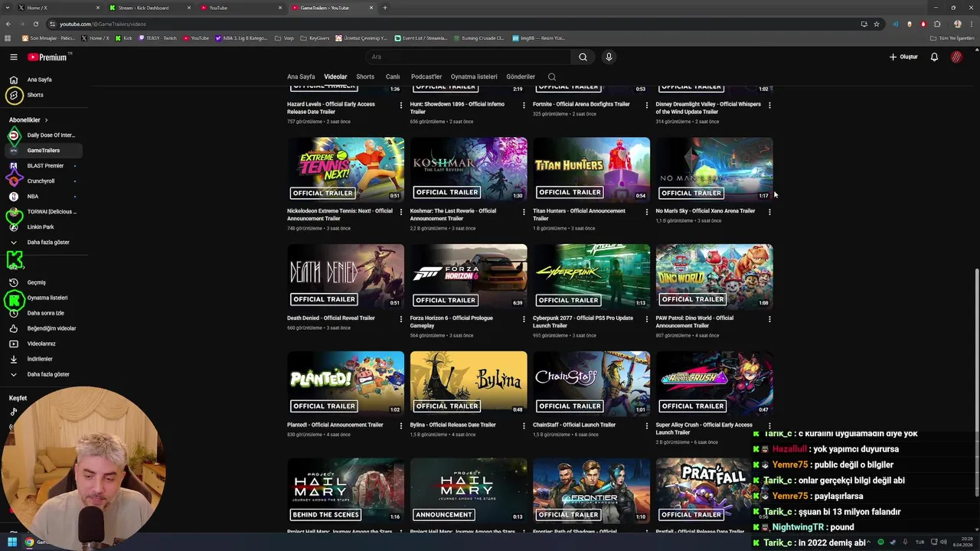The image size is (980, 551).
Task: Open the Gönderiler channel tab
Action: pyautogui.click(x=521, y=77)
